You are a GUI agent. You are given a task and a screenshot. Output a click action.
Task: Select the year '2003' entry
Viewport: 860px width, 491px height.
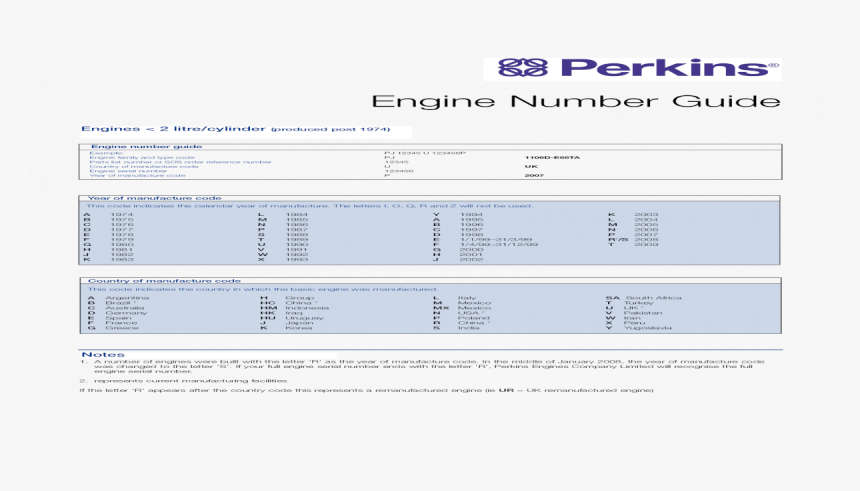coord(646,215)
